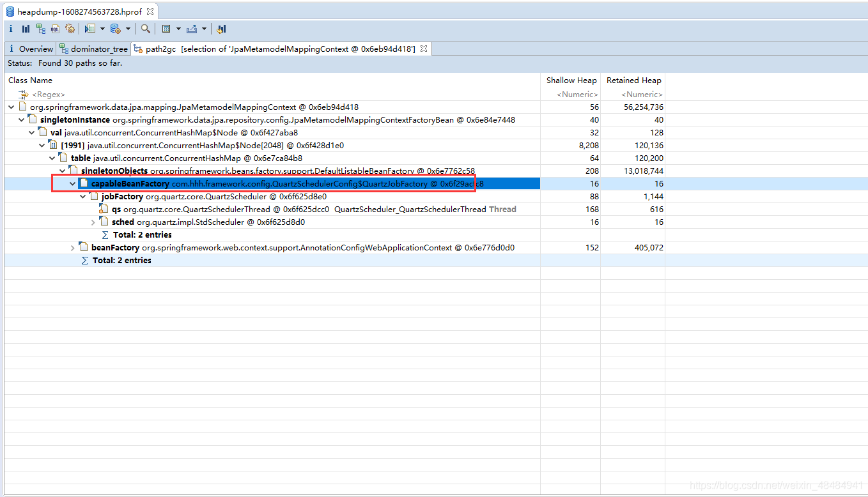The height and width of the screenshot is (497, 868).
Task: Expand the sched StdScheduler node
Action: coord(93,222)
